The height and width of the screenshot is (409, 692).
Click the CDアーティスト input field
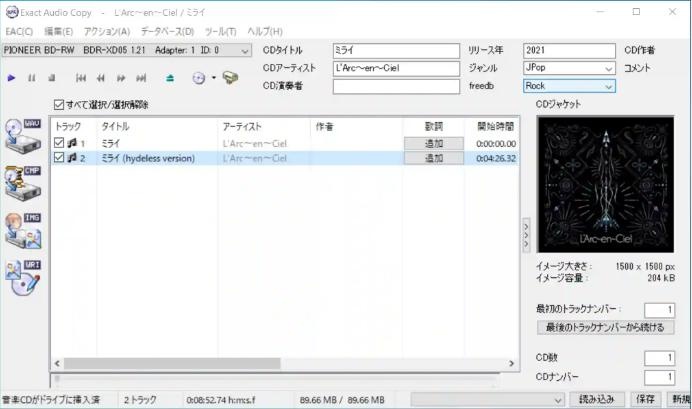click(396, 68)
